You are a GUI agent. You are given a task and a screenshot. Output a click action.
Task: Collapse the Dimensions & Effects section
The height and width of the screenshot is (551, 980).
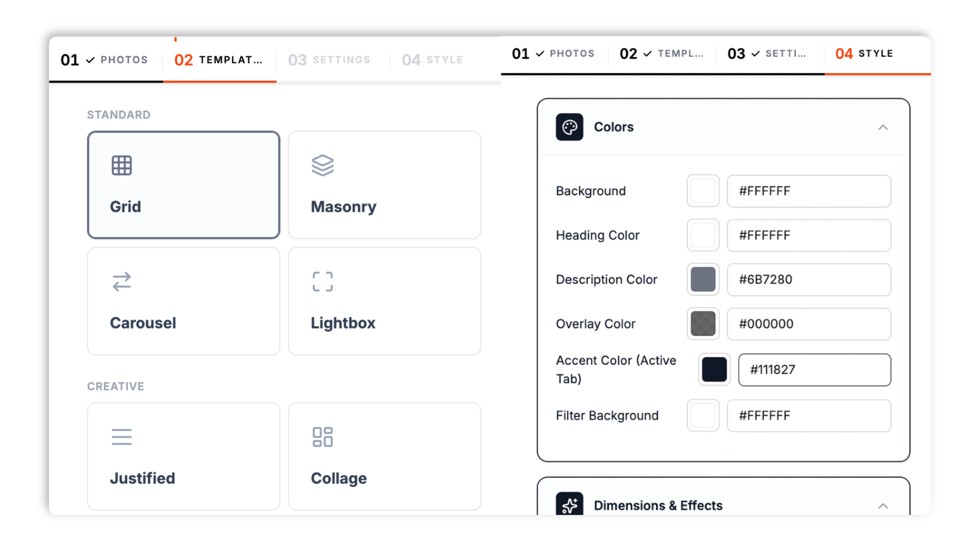click(x=883, y=506)
